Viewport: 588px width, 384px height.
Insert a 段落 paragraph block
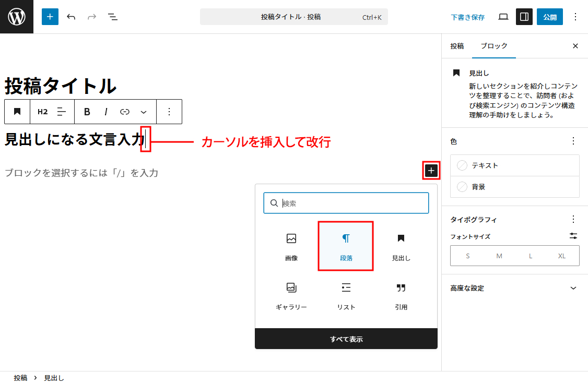pos(346,246)
